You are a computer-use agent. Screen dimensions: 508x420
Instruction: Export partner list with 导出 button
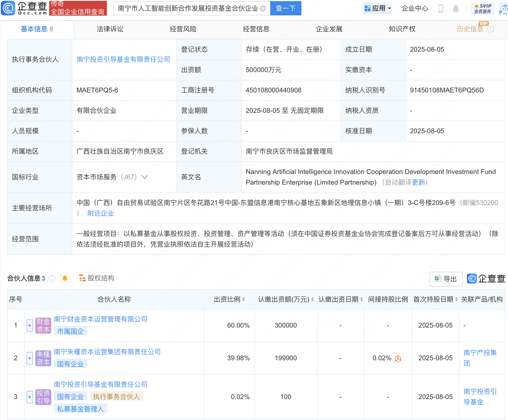(446, 279)
